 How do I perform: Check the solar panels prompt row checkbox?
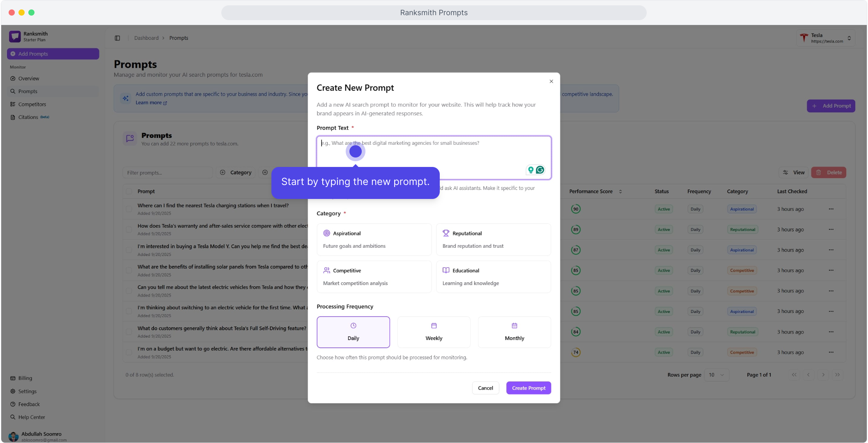point(129,271)
